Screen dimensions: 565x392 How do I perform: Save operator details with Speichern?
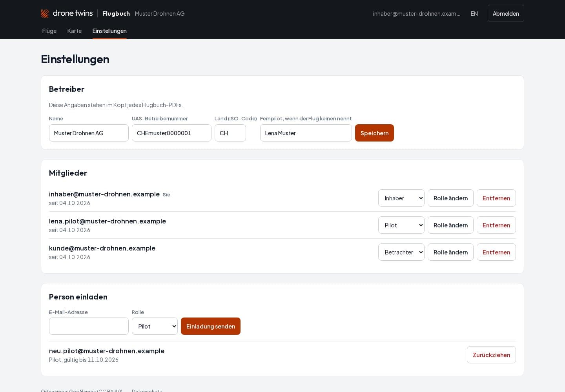(x=374, y=133)
